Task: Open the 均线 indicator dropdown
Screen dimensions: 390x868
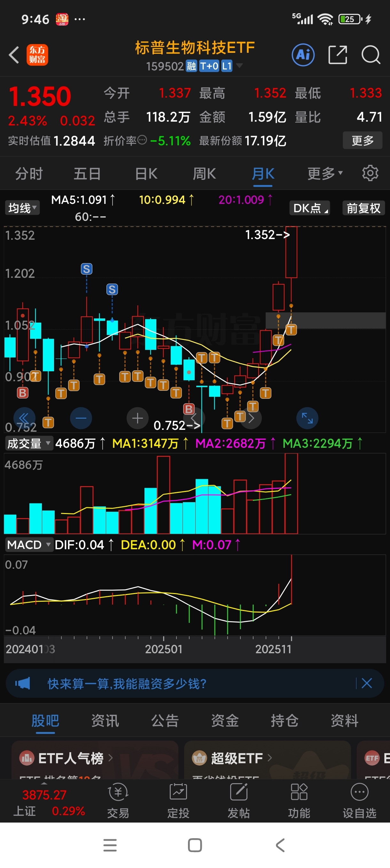Action: click(x=22, y=208)
